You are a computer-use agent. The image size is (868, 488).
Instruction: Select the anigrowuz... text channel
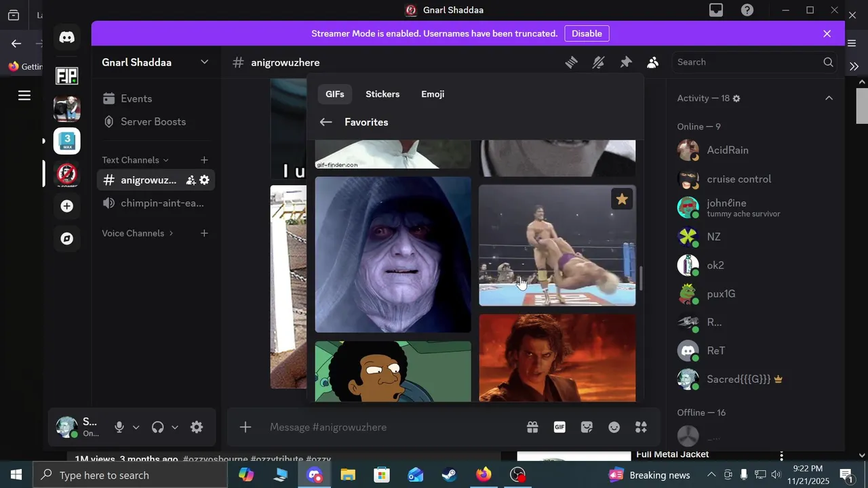click(x=149, y=180)
